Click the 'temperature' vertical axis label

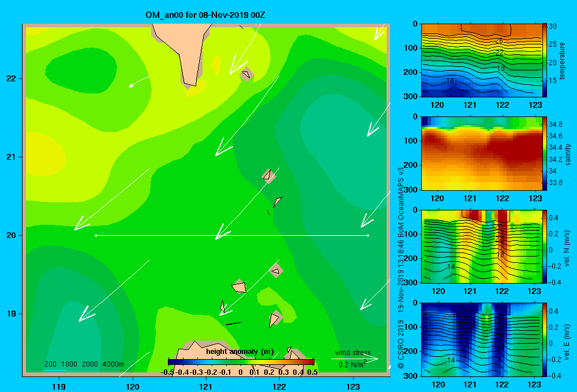point(562,61)
